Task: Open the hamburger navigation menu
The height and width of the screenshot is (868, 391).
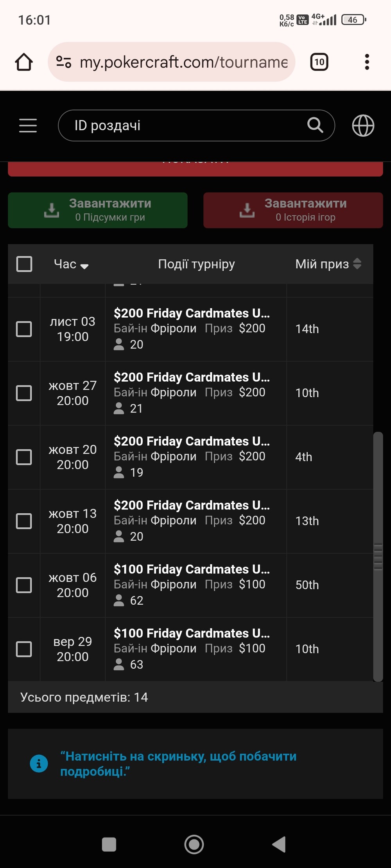Action: (x=28, y=126)
